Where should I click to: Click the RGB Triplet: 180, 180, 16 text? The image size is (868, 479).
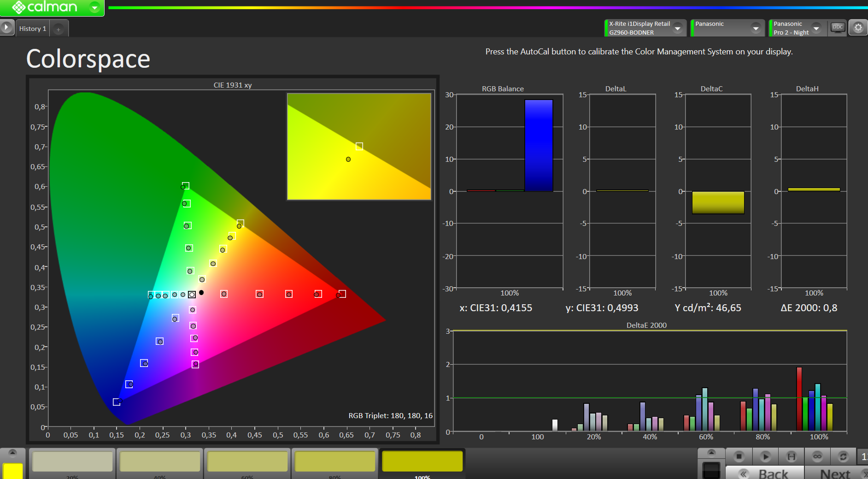point(390,416)
